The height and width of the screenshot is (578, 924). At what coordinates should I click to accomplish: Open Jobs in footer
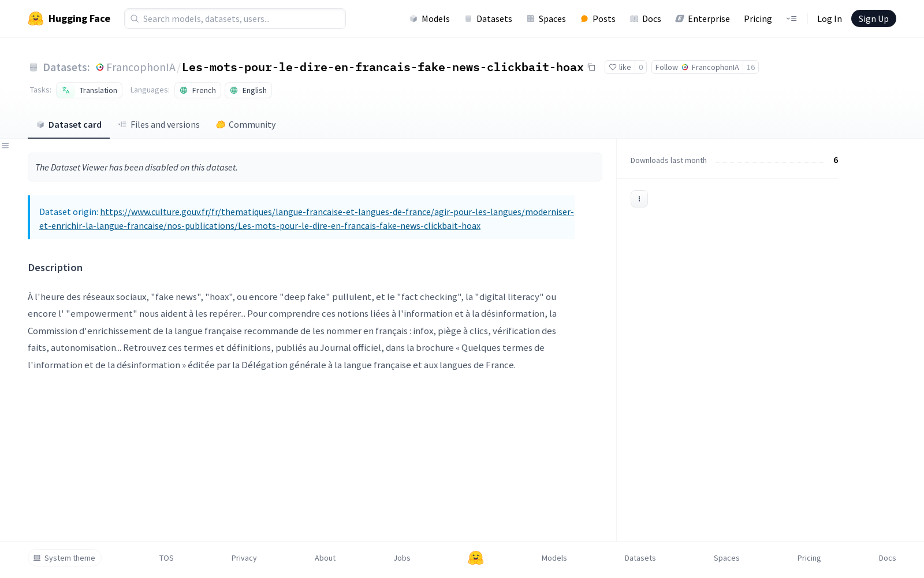402,558
